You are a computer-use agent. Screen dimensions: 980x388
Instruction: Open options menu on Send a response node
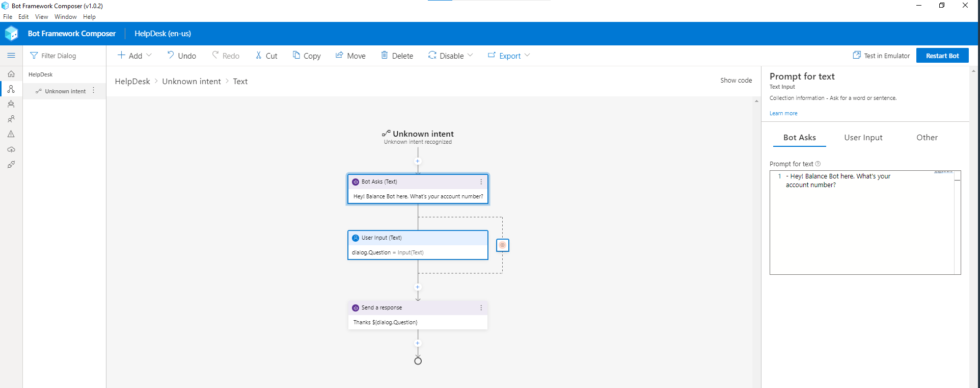click(481, 308)
